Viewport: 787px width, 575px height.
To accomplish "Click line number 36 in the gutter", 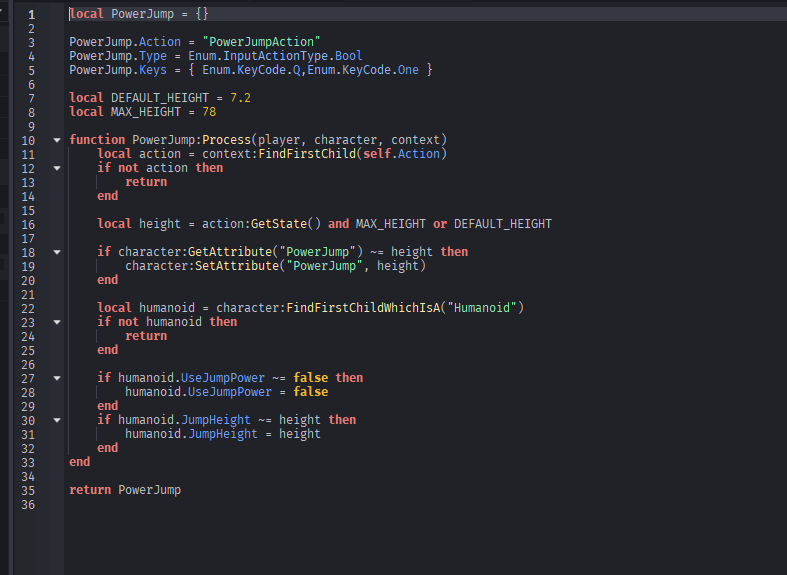I will tap(28, 504).
